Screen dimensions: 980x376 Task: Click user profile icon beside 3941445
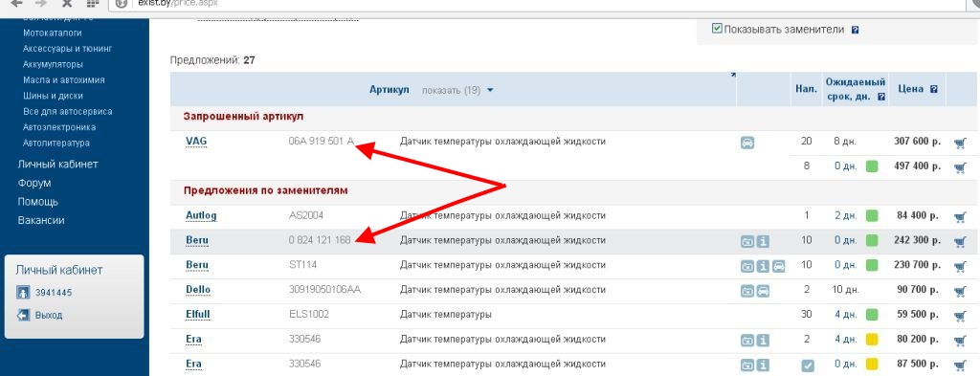23,293
